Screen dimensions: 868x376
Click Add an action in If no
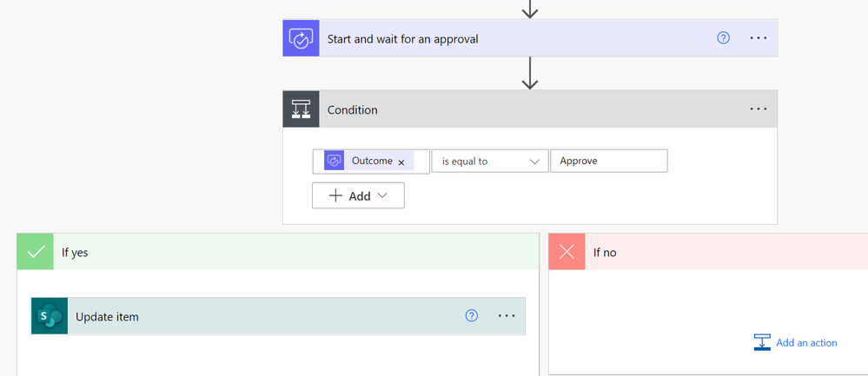click(x=805, y=343)
